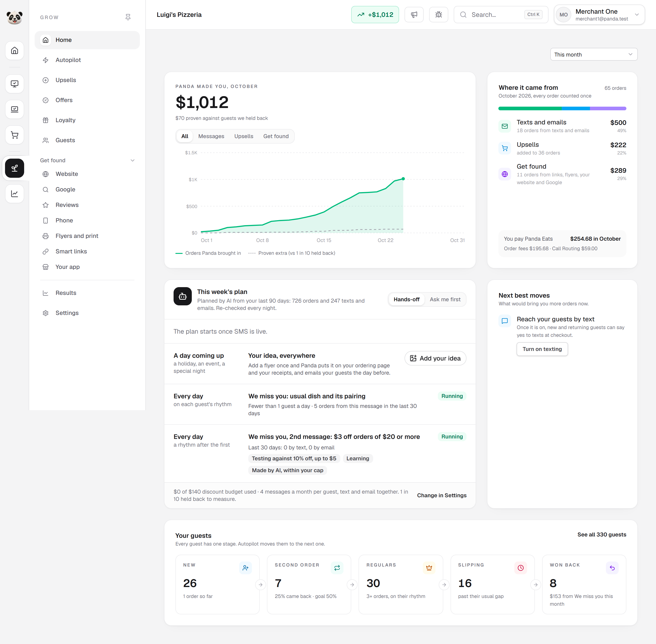The height and width of the screenshot is (644, 656).
Task: Click the Second order repeat icon
Action: pos(337,568)
